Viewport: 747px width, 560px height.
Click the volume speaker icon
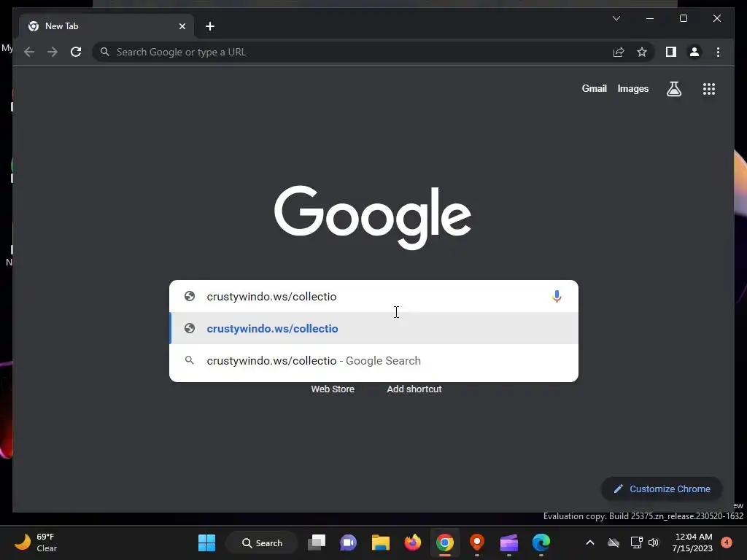pos(654,542)
